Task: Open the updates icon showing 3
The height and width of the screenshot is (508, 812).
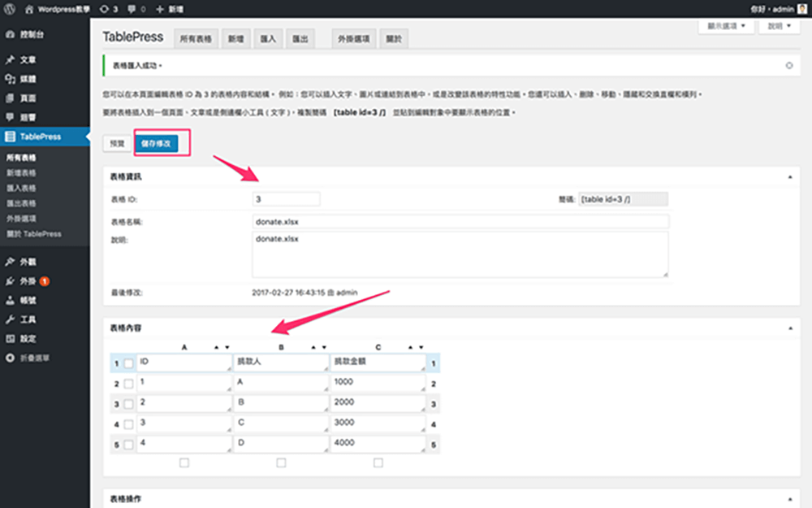Action: (x=104, y=9)
